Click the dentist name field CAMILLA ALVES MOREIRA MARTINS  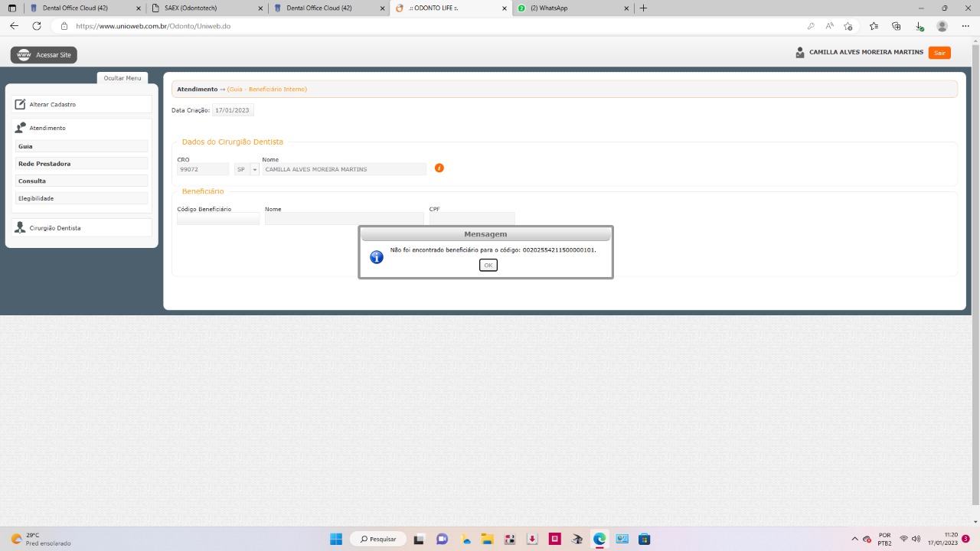(344, 169)
